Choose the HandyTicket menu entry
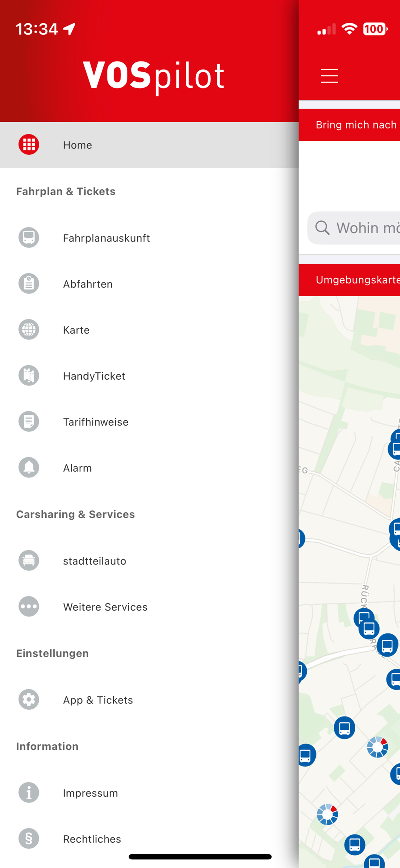Viewport: 400px width, 868px height. (149, 375)
